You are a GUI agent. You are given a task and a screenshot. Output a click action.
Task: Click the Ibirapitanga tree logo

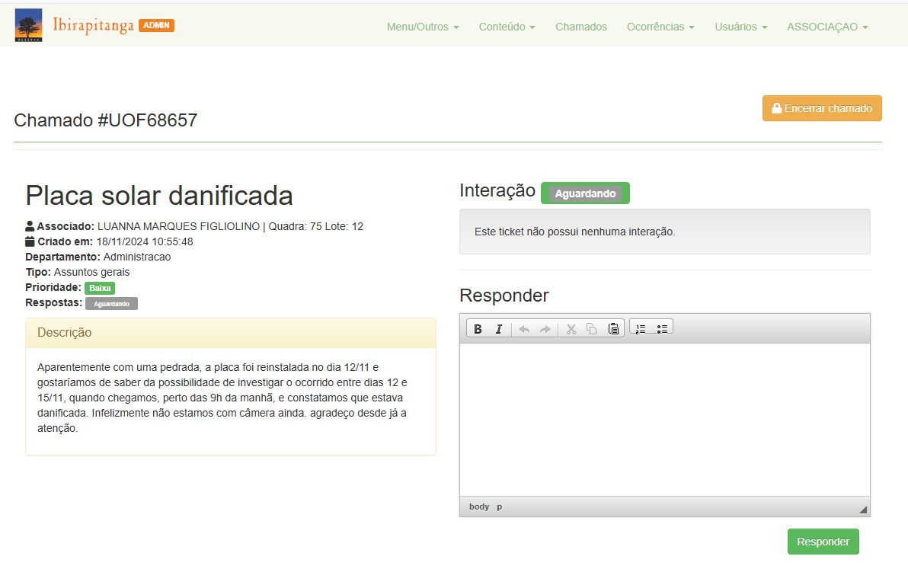(x=29, y=25)
